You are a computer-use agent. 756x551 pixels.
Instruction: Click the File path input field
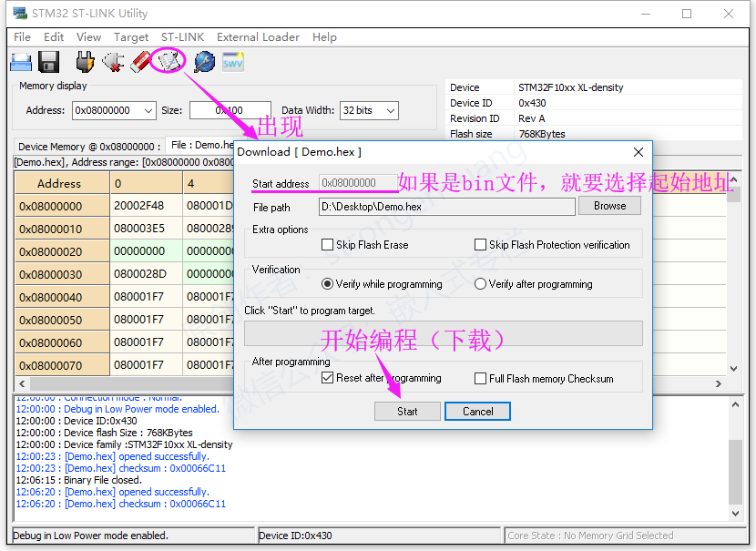447,207
